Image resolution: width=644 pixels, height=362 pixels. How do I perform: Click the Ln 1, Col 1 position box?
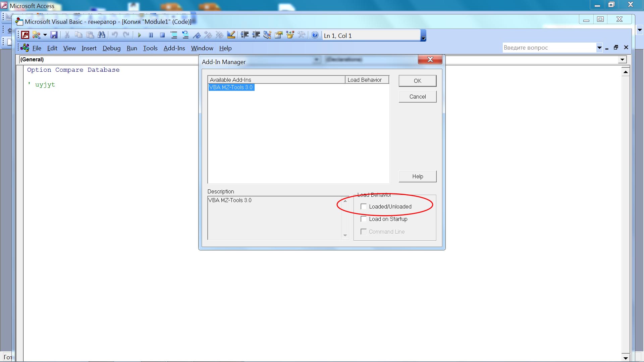coord(371,36)
